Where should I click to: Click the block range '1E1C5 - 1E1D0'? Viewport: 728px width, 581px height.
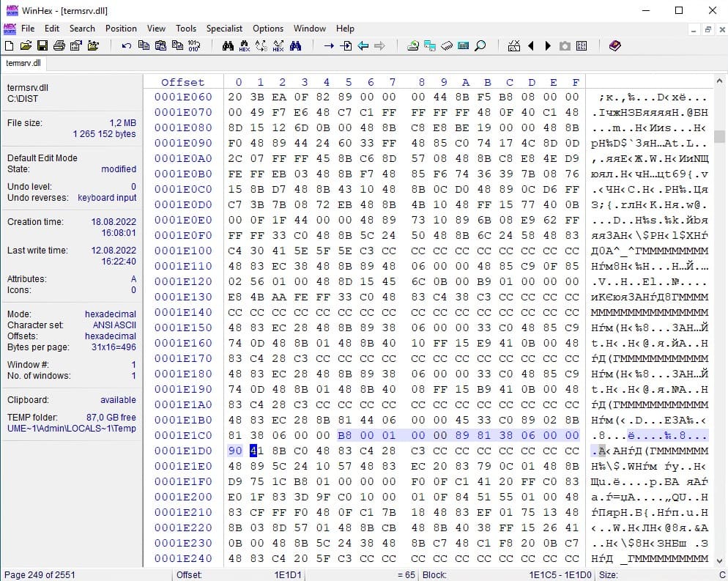(x=560, y=574)
